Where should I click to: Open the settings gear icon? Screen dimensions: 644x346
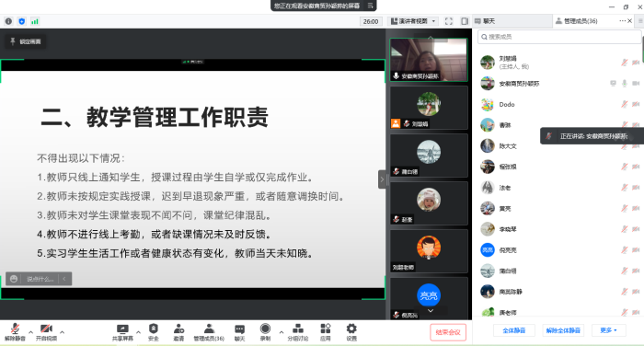(x=351, y=329)
